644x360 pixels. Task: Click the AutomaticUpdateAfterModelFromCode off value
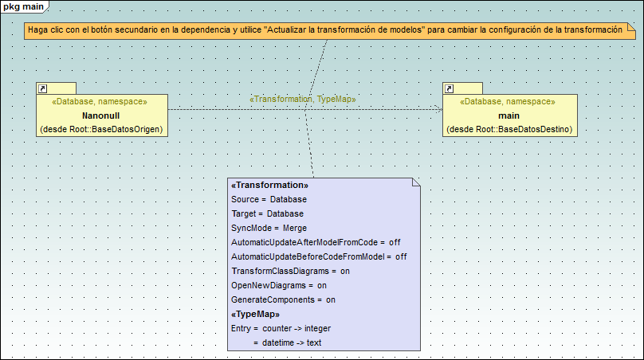[395, 242]
